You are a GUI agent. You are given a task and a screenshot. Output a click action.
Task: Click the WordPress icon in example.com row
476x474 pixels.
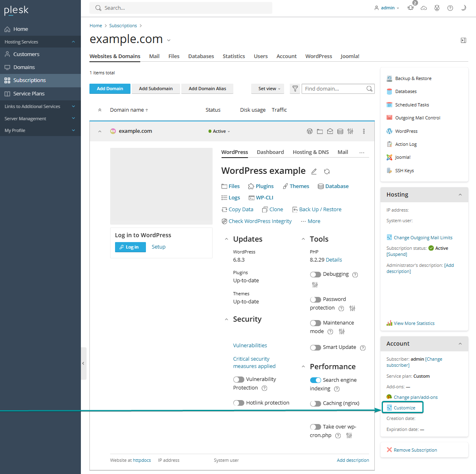pyautogui.click(x=310, y=131)
